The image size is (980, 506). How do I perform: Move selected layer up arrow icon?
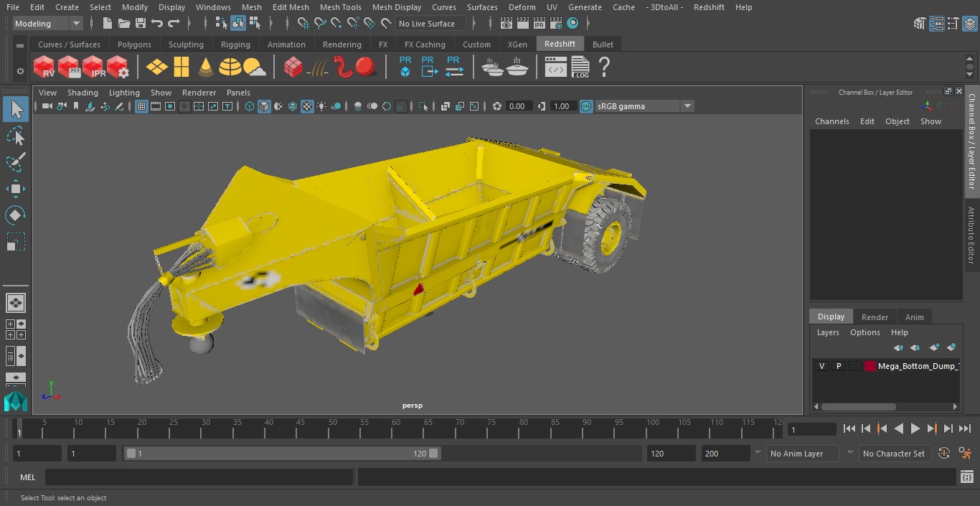[x=898, y=347]
